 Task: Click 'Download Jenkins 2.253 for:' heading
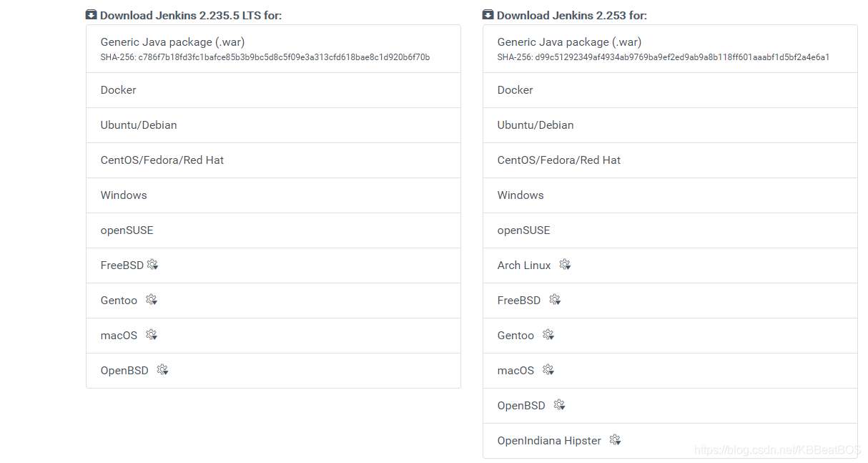tap(572, 15)
